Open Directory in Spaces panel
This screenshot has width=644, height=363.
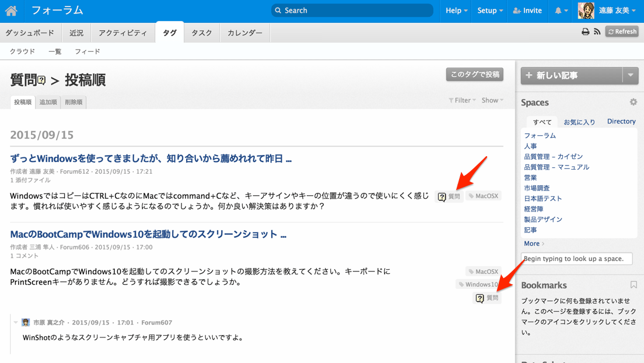pyautogui.click(x=621, y=121)
